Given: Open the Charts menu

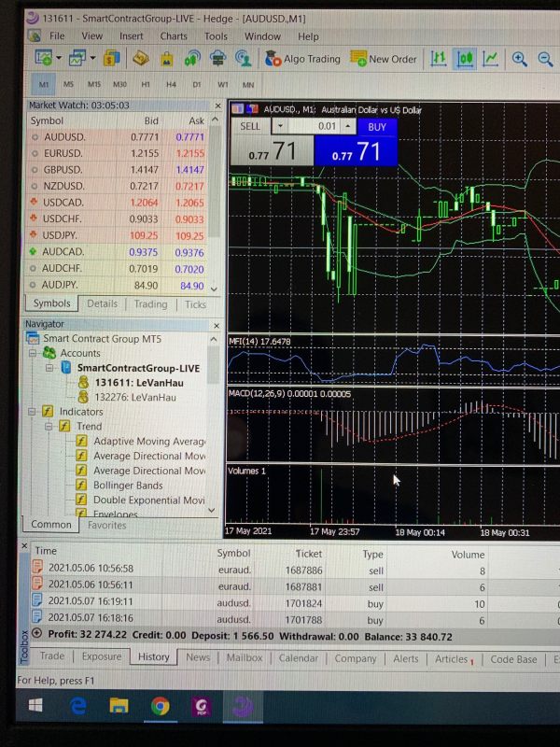Looking at the screenshot, I should coord(174,36).
